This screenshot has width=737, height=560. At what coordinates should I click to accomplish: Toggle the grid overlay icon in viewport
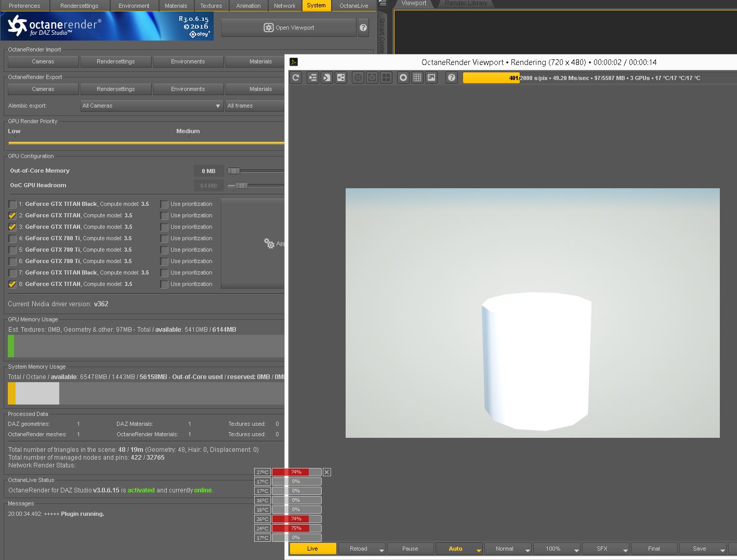pos(417,77)
